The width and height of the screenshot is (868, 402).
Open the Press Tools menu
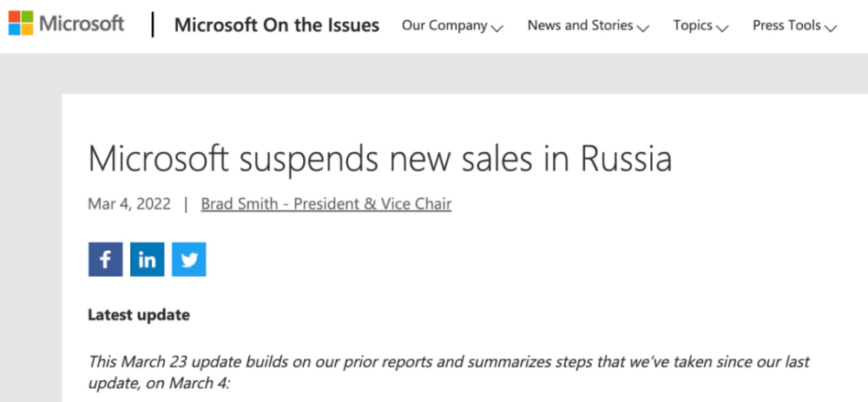click(x=786, y=25)
